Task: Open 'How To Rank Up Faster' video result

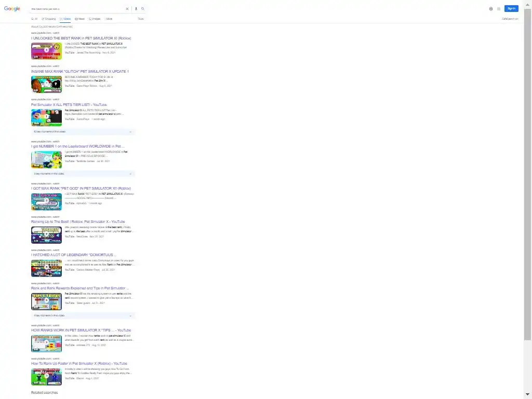Action: pos(79,363)
